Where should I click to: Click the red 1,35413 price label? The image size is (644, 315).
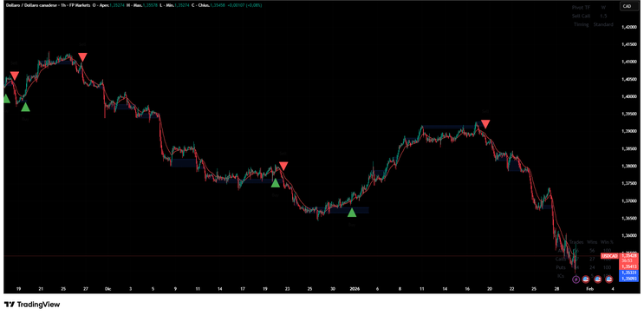tap(628, 266)
